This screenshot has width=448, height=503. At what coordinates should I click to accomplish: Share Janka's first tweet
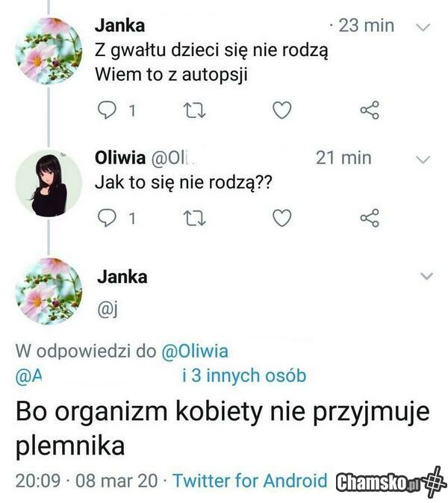pyautogui.click(x=370, y=111)
